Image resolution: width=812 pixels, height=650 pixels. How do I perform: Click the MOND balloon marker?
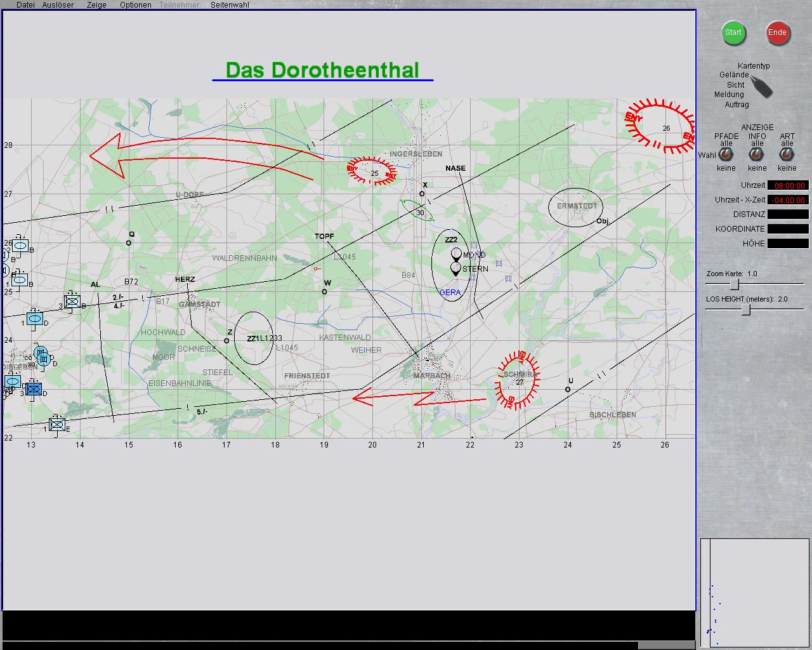pos(456,255)
